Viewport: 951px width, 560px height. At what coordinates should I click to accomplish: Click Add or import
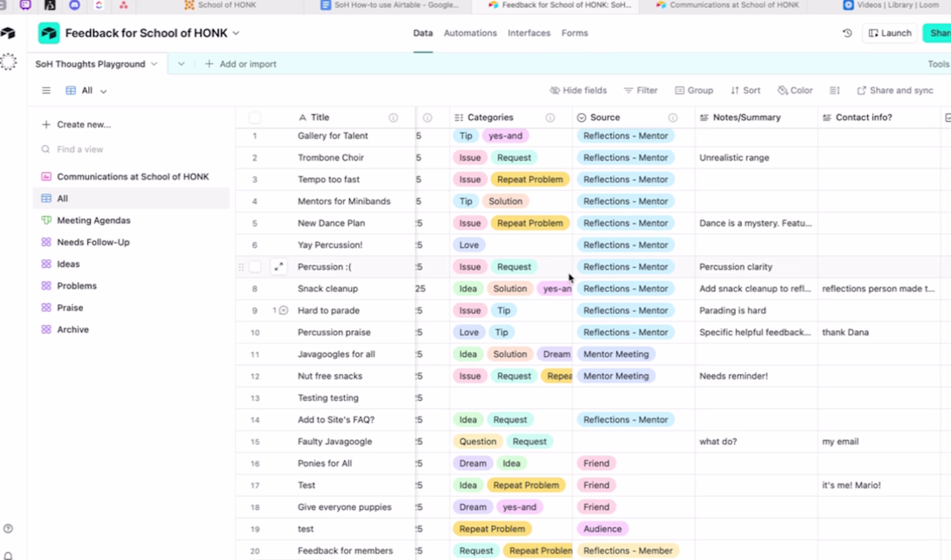pos(241,64)
